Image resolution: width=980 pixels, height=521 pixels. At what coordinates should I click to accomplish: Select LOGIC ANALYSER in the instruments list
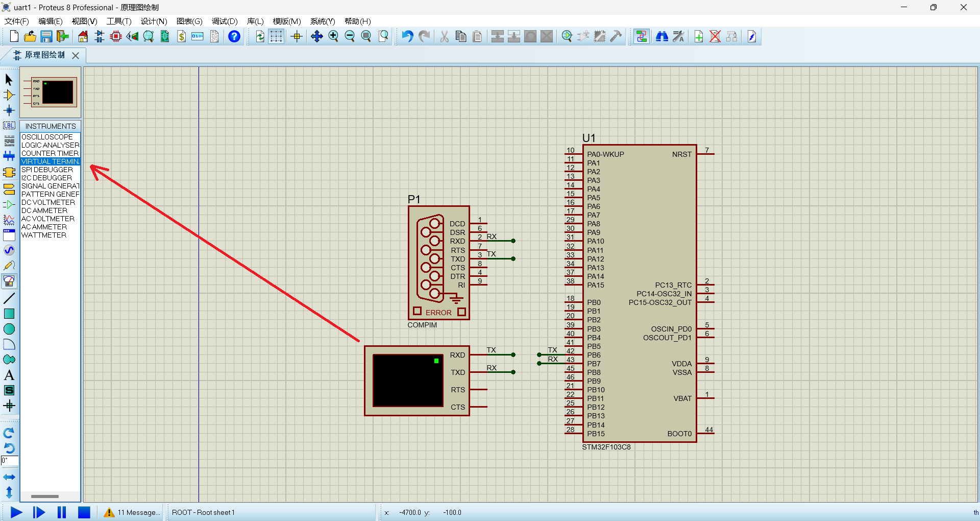[50, 145]
